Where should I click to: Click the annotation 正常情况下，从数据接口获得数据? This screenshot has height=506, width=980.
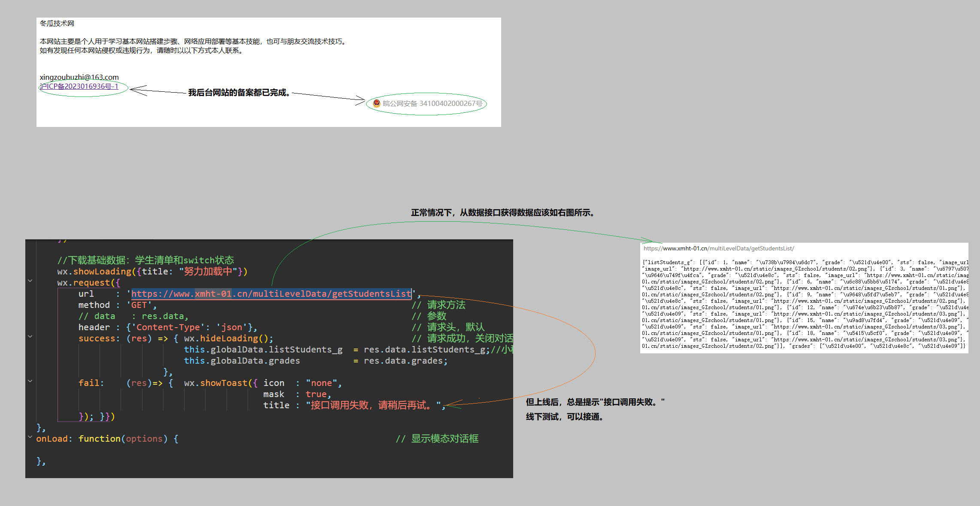coord(502,213)
